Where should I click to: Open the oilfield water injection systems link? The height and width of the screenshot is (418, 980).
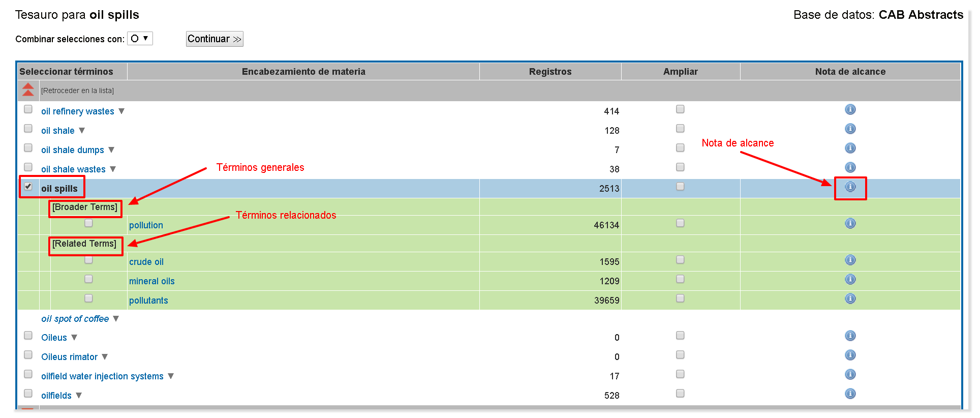coord(102,376)
